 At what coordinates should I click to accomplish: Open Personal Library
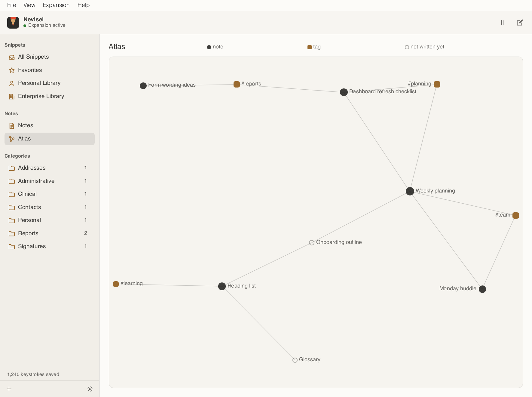[50, 83]
